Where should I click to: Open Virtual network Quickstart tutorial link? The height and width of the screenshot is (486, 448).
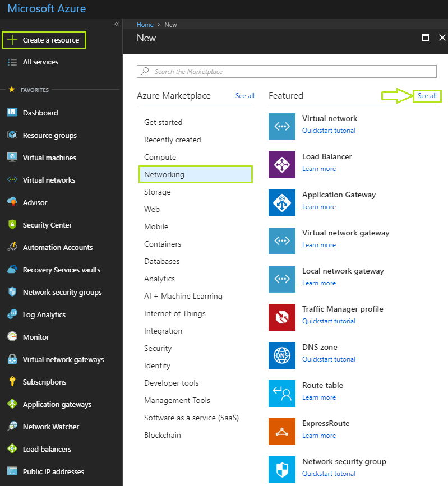(329, 131)
